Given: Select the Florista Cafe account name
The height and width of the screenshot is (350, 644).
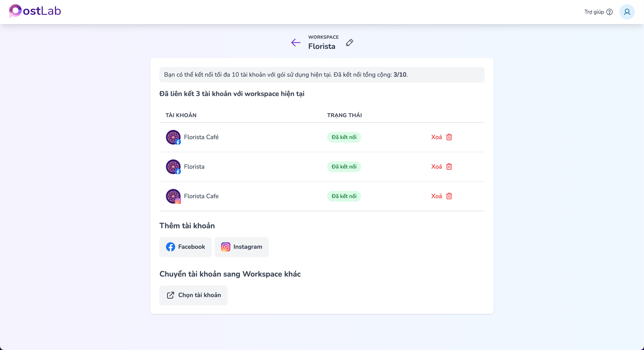Looking at the screenshot, I should coord(201,196).
